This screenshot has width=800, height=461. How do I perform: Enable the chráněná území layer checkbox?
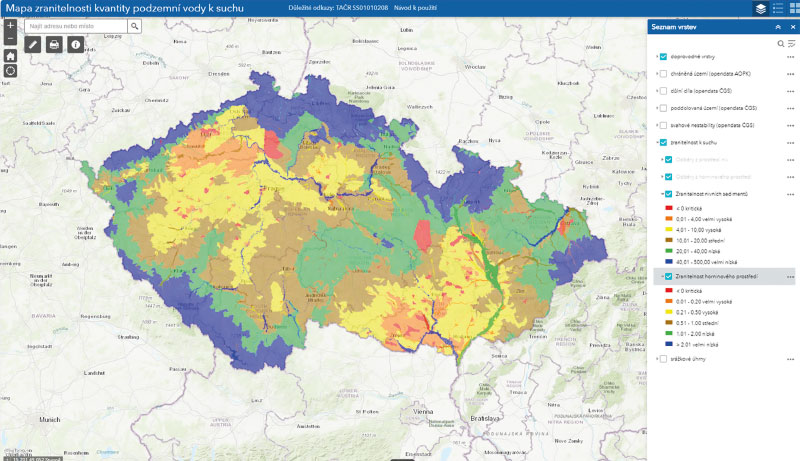(x=663, y=74)
